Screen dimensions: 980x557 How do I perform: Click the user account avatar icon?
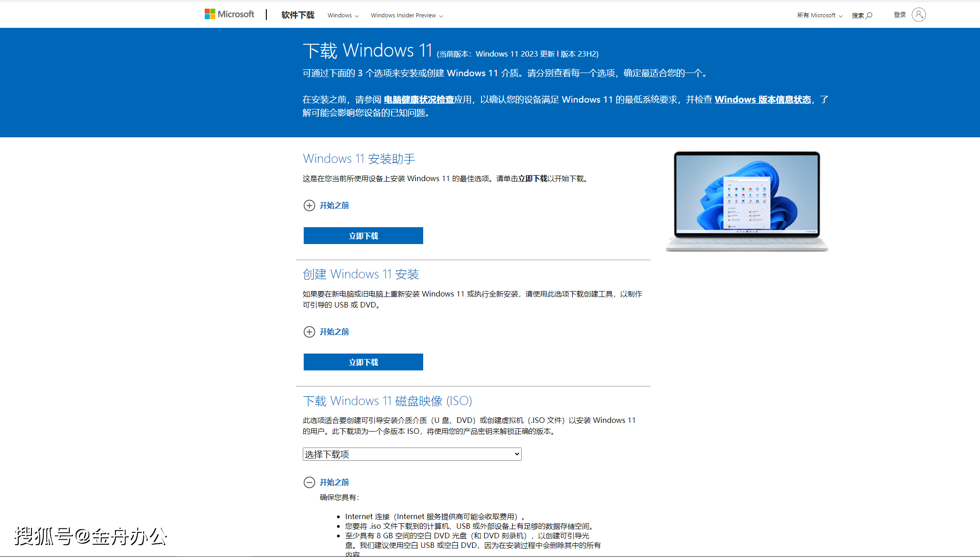(918, 15)
